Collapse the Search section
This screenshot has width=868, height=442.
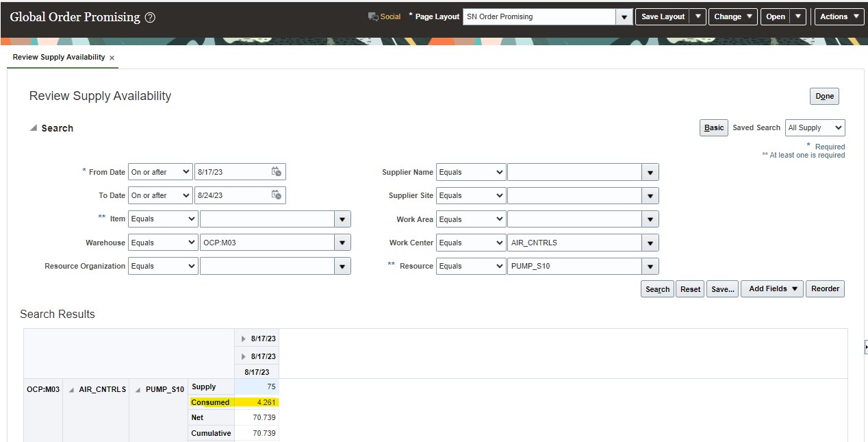pyautogui.click(x=34, y=127)
